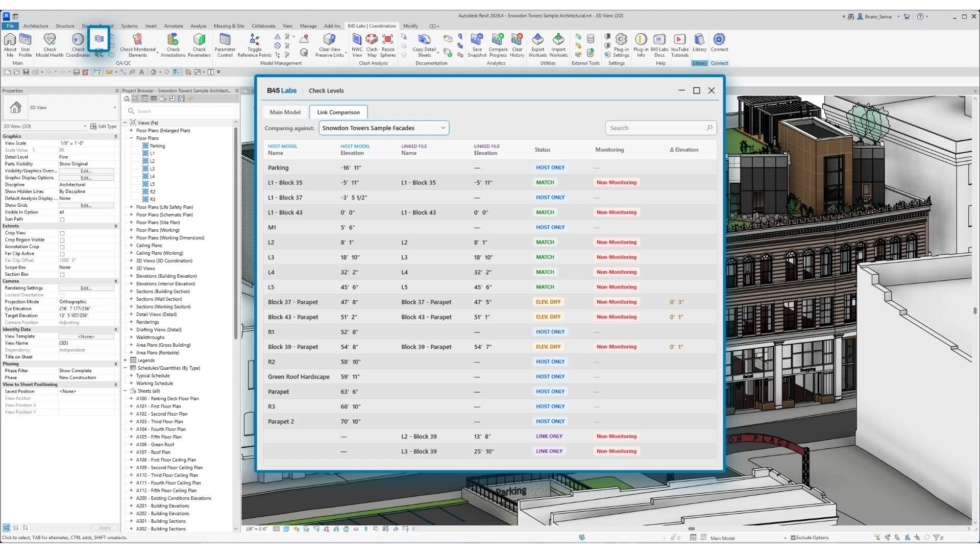Click the Check Levels search field
Screen dimensions: 980x553
(660, 128)
